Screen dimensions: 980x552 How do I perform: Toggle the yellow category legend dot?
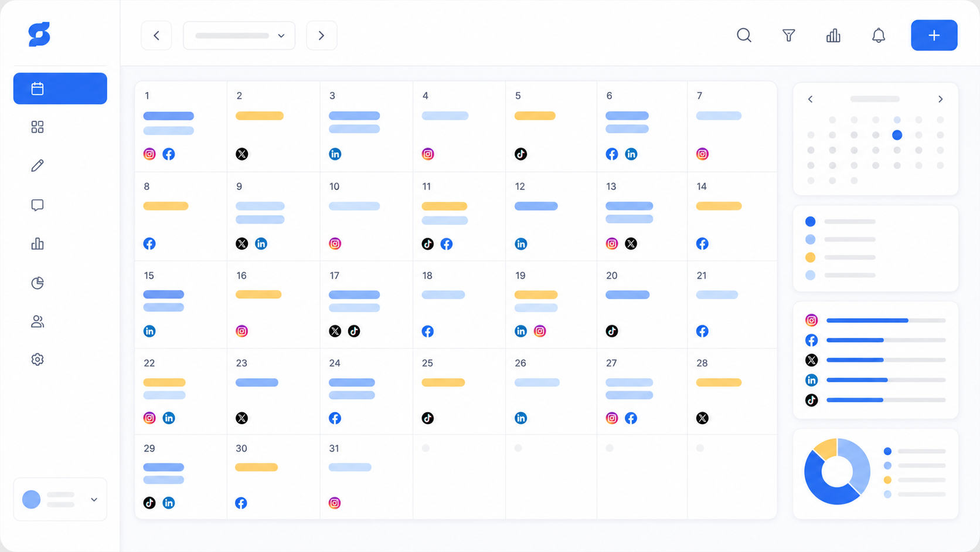click(810, 257)
